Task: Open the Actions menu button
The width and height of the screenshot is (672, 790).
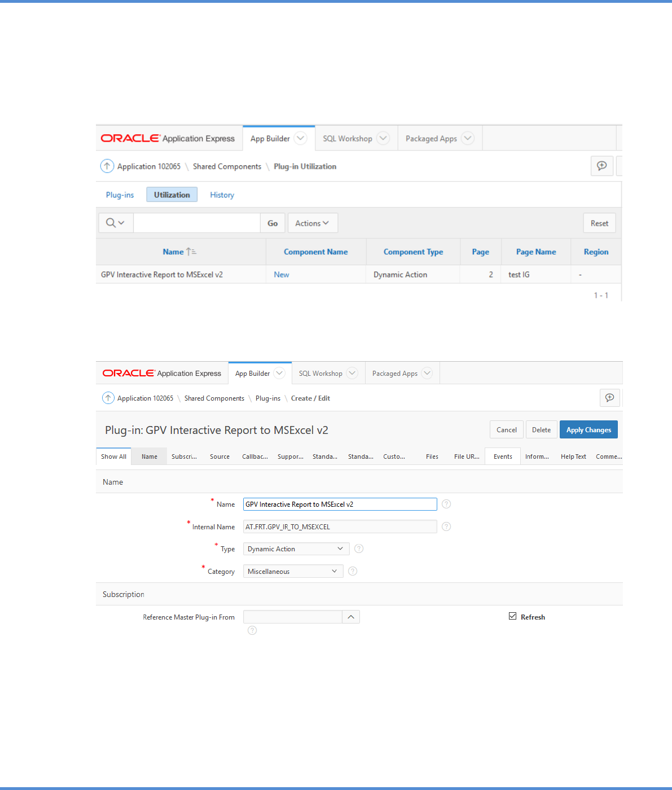Action: [313, 223]
